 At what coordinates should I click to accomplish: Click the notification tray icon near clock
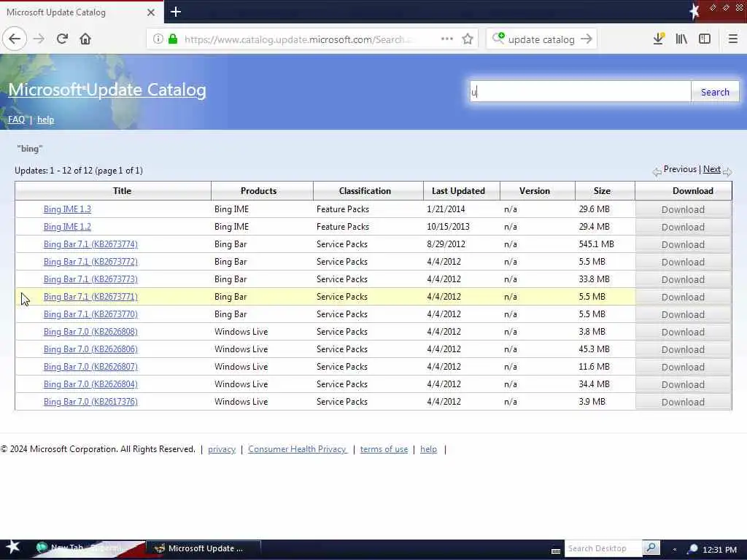[693, 548]
